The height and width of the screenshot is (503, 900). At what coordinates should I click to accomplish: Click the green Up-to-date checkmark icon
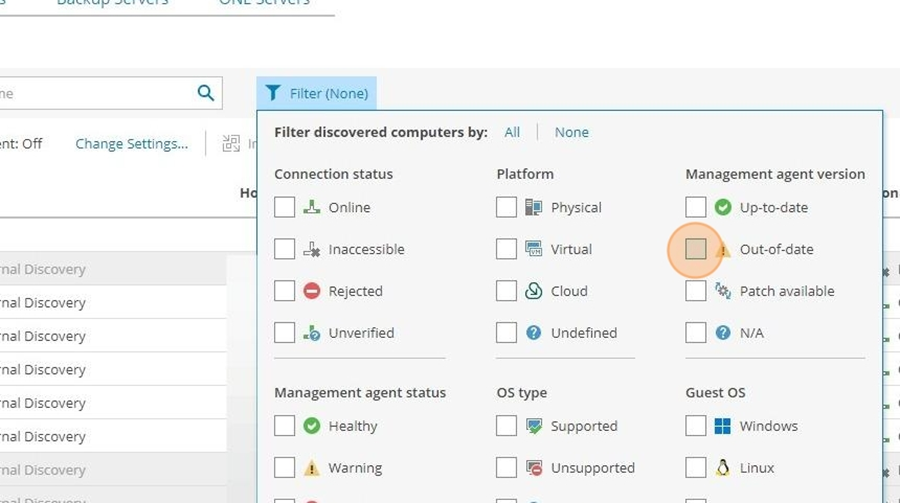[x=723, y=207]
